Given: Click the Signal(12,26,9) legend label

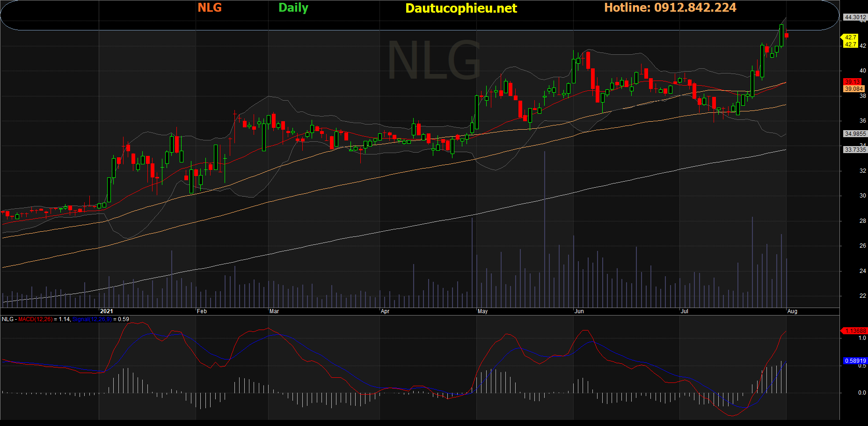Looking at the screenshot, I should [x=92, y=319].
